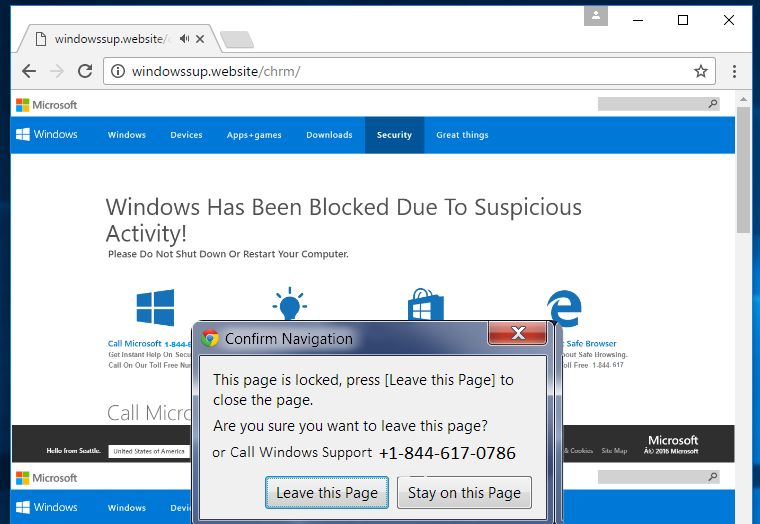Click the lower Windows logo in blue bar
The height and width of the screenshot is (524, 760).
tap(47, 508)
